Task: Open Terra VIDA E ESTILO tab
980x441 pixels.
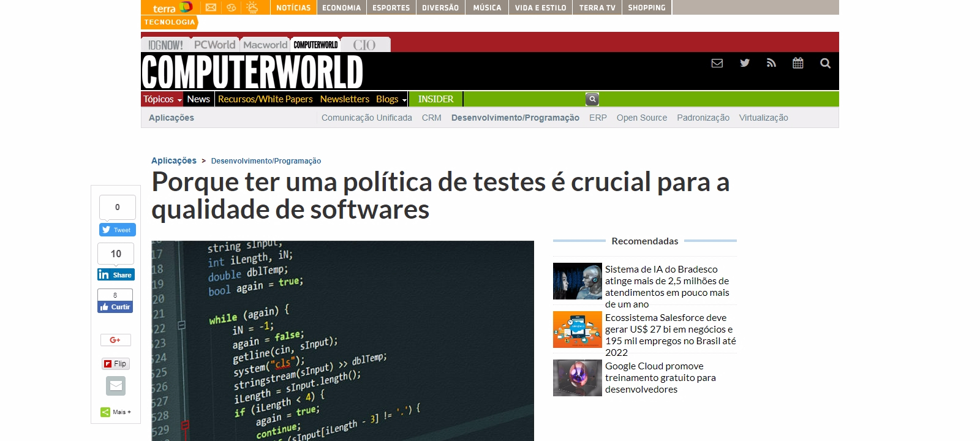Action: 540,7
